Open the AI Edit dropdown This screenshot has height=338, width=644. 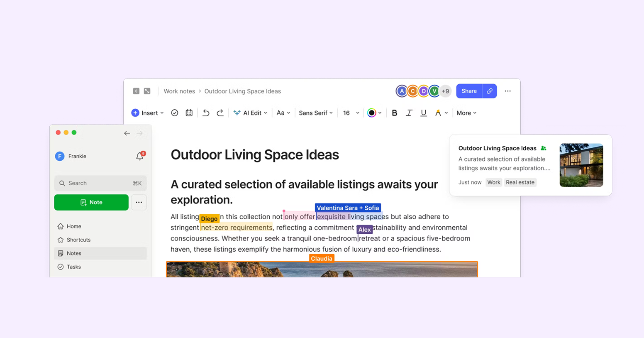click(x=251, y=113)
